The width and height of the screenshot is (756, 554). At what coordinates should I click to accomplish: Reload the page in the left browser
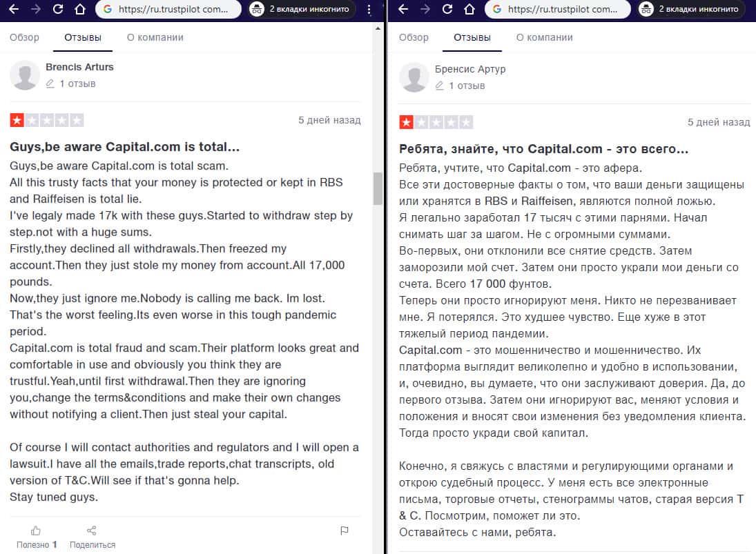point(58,9)
